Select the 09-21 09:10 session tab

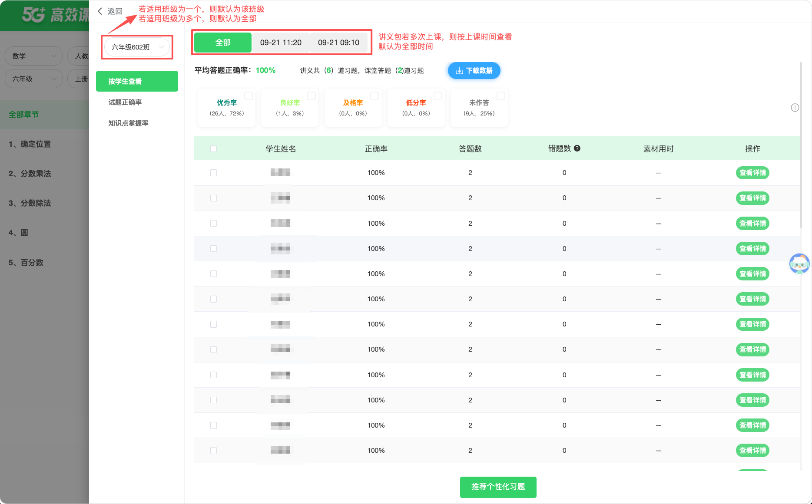tap(338, 43)
